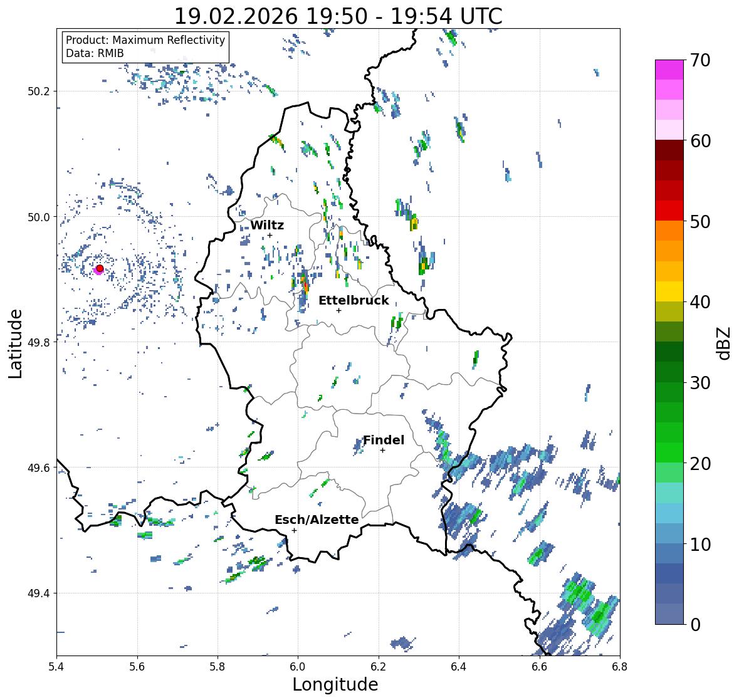
Task: Click the Latitude axis label
Action: (x=15, y=343)
